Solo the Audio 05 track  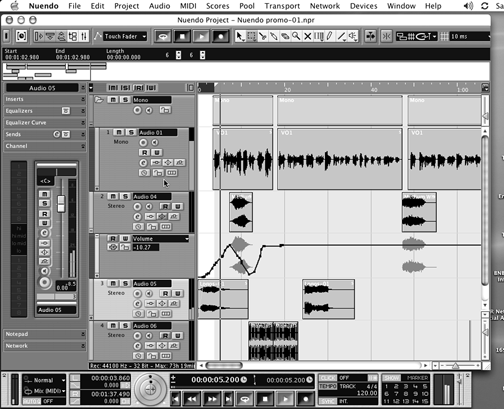[x=125, y=283]
